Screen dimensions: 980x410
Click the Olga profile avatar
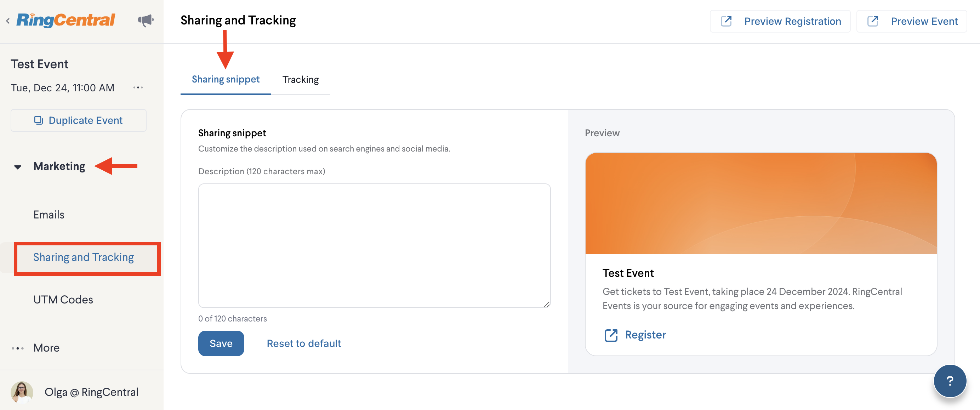coord(22,392)
